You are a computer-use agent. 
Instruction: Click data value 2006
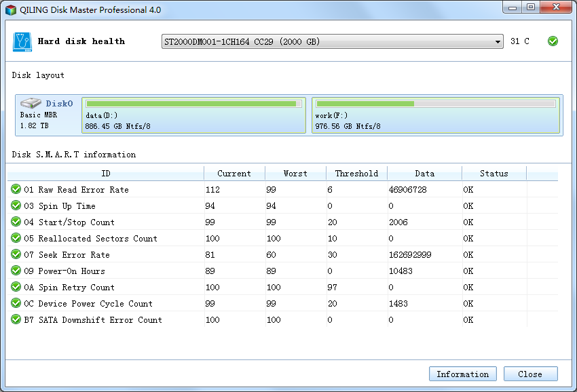coord(398,222)
